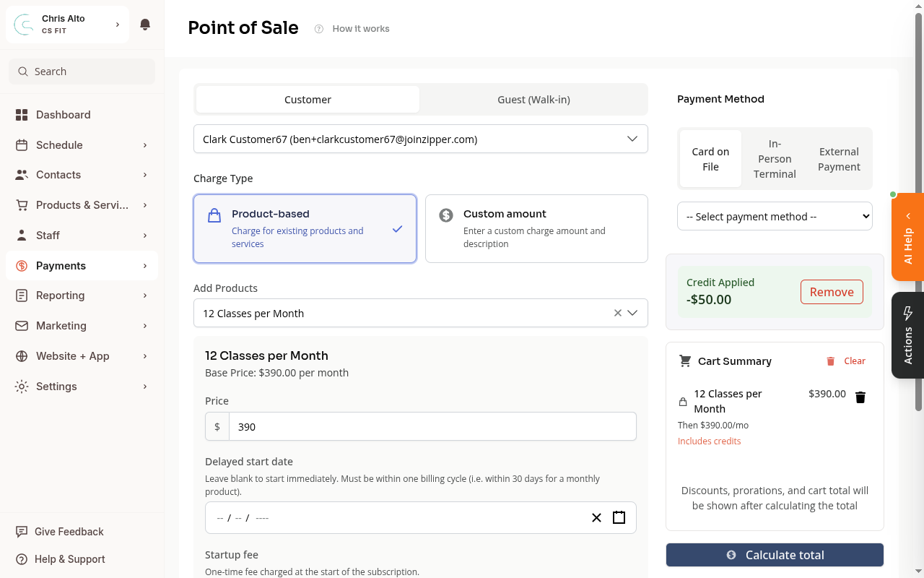This screenshot has height=578, width=924.
Task: Open the notifications bell
Action: 145,25
